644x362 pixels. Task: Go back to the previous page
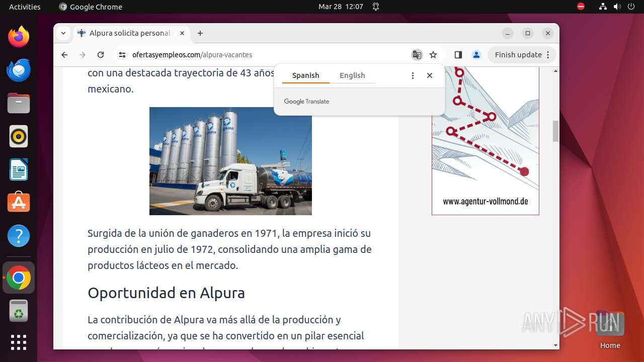pyautogui.click(x=64, y=55)
